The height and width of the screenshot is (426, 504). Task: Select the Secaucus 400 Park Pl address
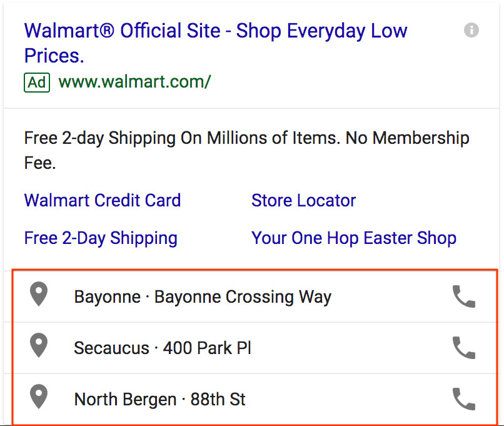[x=163, y=348]
